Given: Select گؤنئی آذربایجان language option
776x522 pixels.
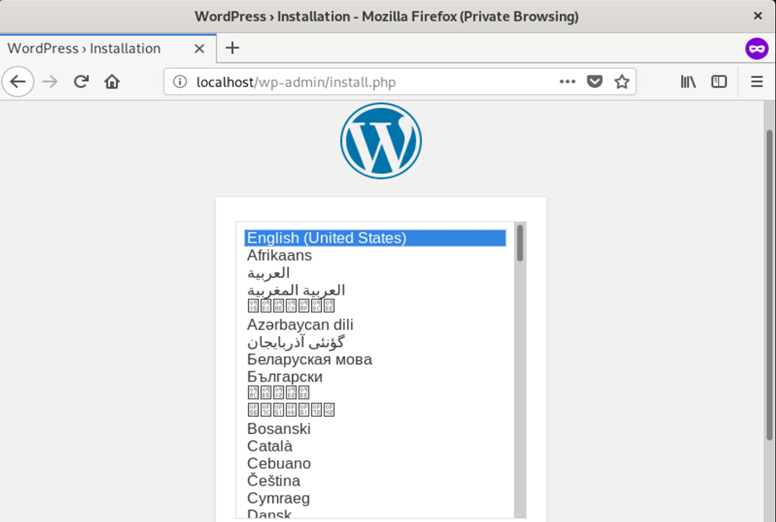Looking at the screenshot, I should point(375,342).
